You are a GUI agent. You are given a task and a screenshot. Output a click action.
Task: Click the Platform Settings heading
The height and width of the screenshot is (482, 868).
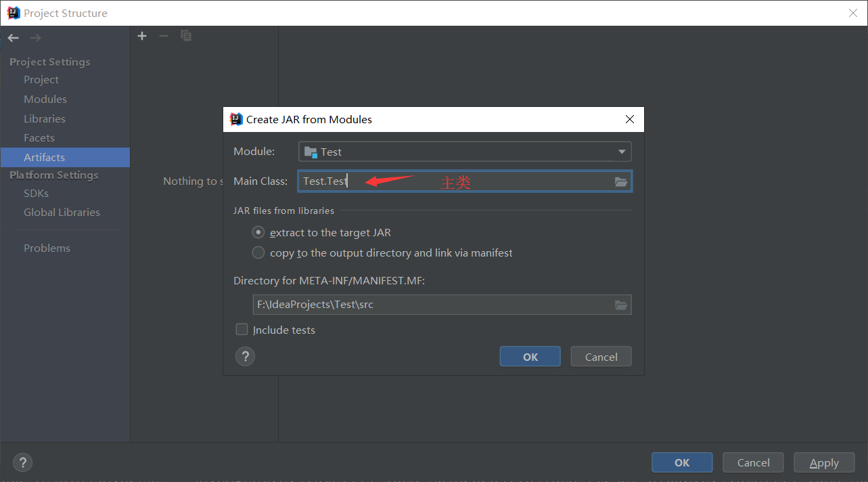(x=54, y=175)
